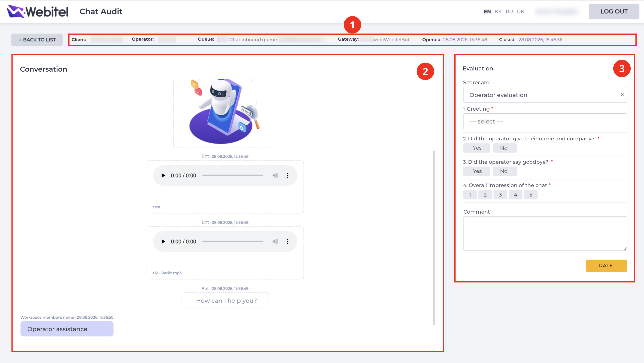The width and height of the screenshot is (644, 363).
Task: Rate overall chat impression as 4
Action: [516, 195]
